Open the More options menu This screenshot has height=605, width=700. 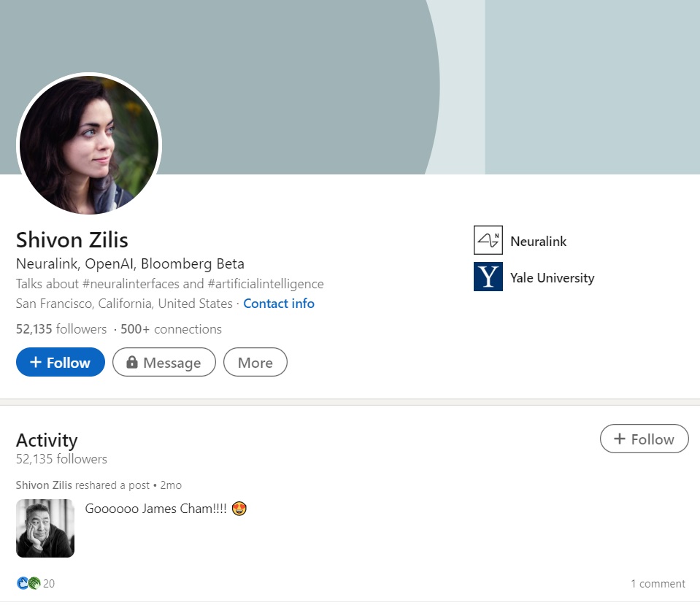click(255, 362)
